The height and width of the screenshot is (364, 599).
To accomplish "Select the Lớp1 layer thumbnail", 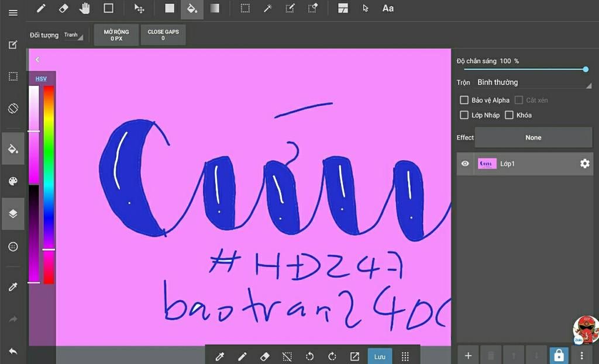I will tap(487, 164).
